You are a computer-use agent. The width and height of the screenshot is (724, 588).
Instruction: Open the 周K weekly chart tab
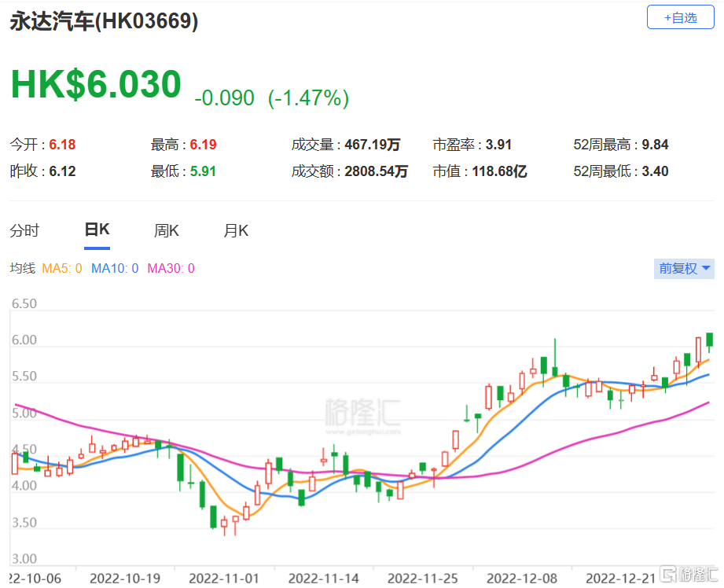pyautogui.click(x=166, y=230)
